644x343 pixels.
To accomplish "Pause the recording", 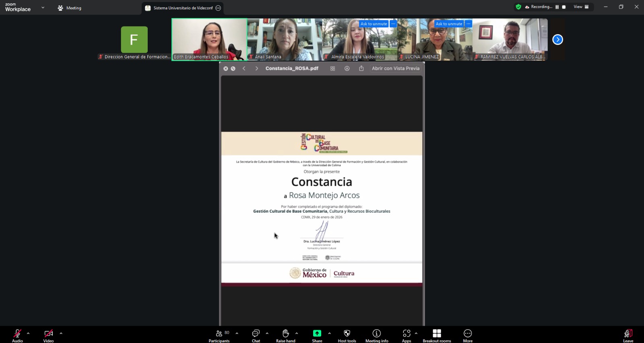I will point(557,7).
